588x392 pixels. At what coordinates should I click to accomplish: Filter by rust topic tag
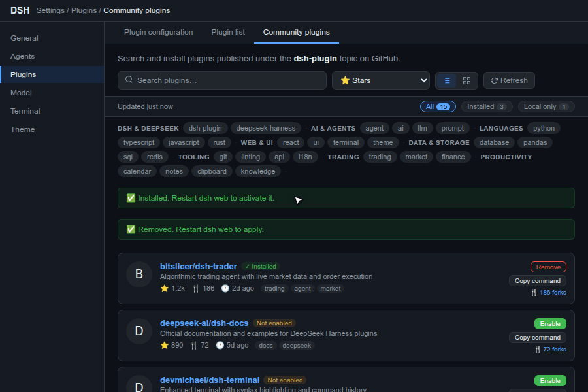tap(219, 142)
